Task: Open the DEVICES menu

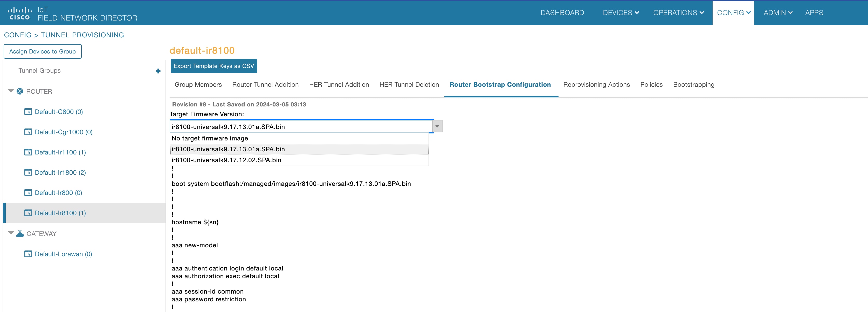Action: point(621,13)
